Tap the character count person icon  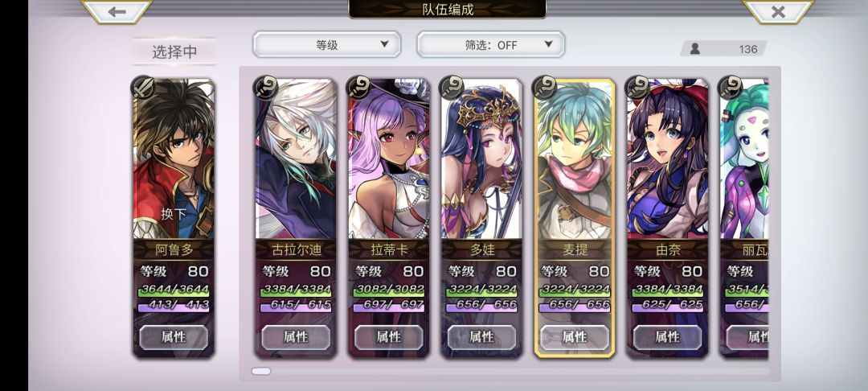coord(694,49)
